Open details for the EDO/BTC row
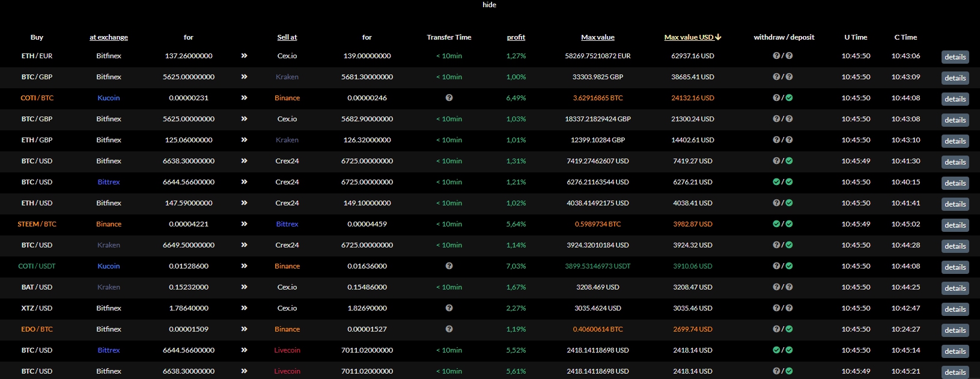The height and width of the screenshot is (379, 980). pos(955,330)
